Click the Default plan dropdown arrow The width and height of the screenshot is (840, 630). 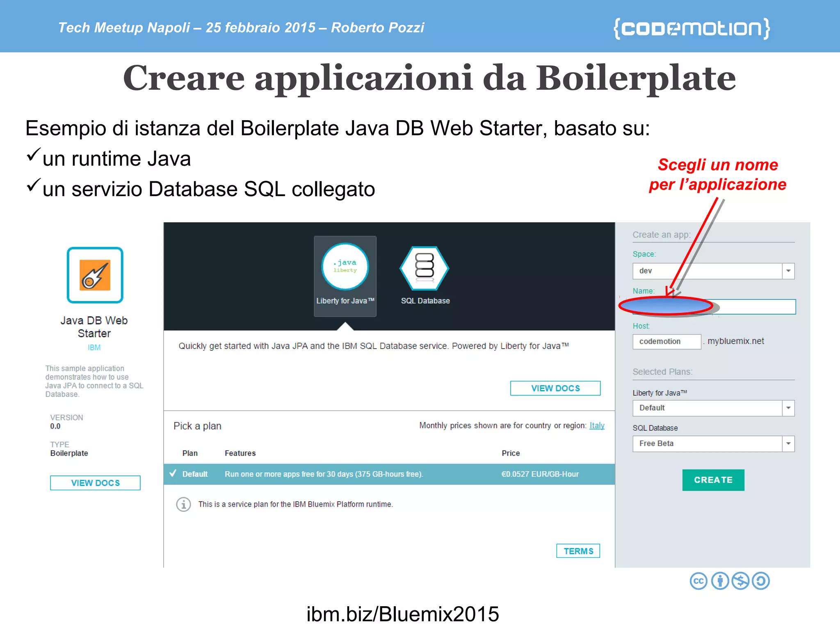coord(788,408)
